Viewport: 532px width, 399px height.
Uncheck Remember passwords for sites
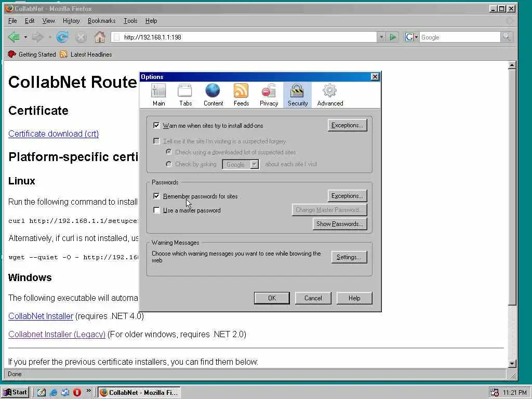pos(156,196)
